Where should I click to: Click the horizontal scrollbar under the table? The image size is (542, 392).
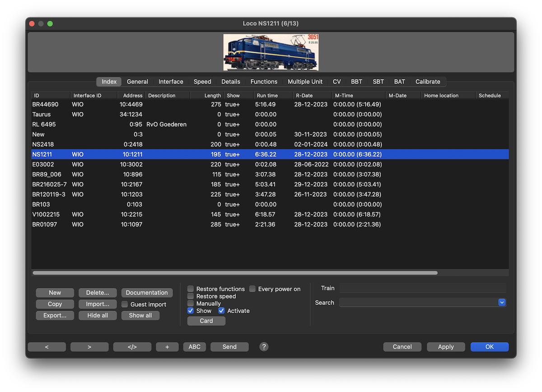[x=235, y=273]
